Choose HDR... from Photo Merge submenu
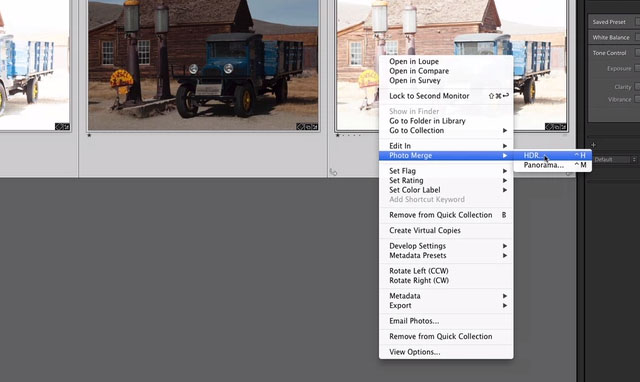The image size is (640, 382). pos(553,155)
